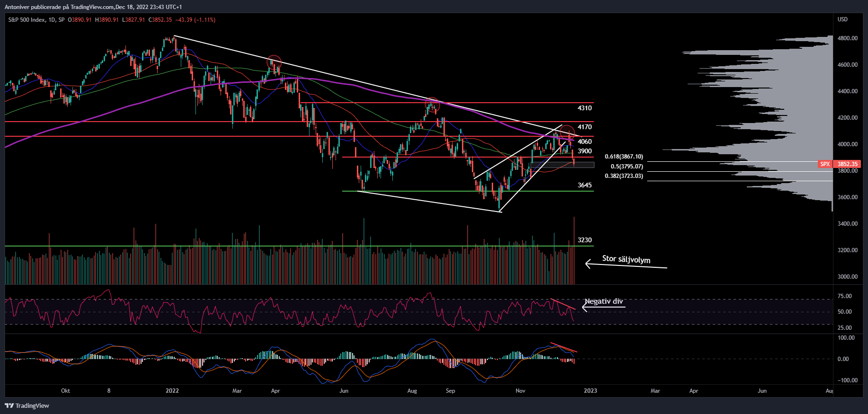The width and height of the screenshot is (868, 414).
Task: Click the Negativ div text annotation
Action: pos(603,301)
